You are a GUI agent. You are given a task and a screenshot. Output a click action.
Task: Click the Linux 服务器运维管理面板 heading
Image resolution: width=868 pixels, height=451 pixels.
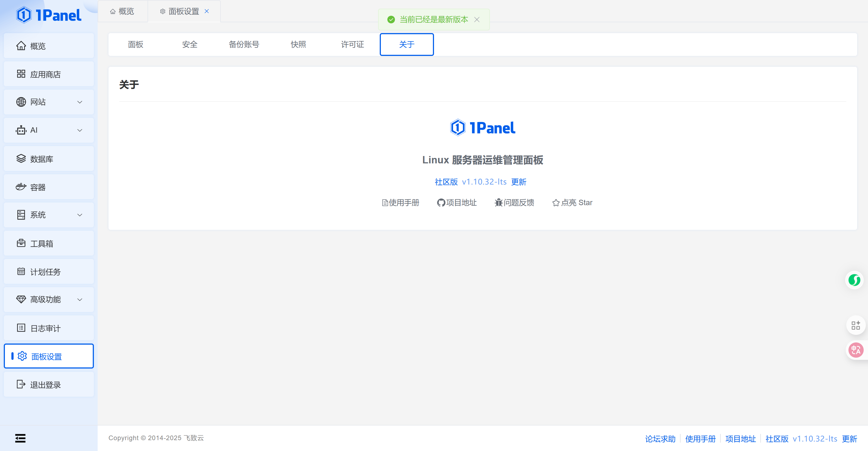tap(483, 160)
